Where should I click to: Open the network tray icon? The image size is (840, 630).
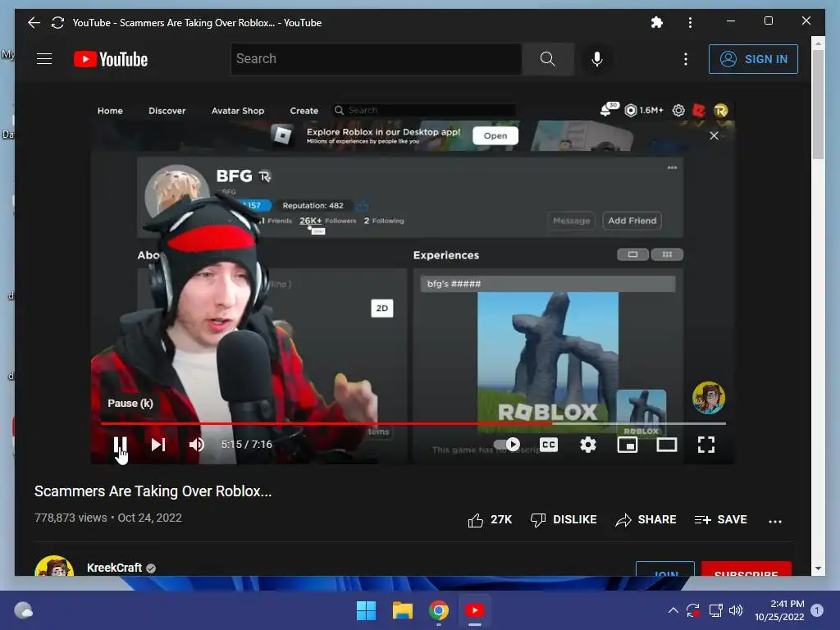point(715,610)
